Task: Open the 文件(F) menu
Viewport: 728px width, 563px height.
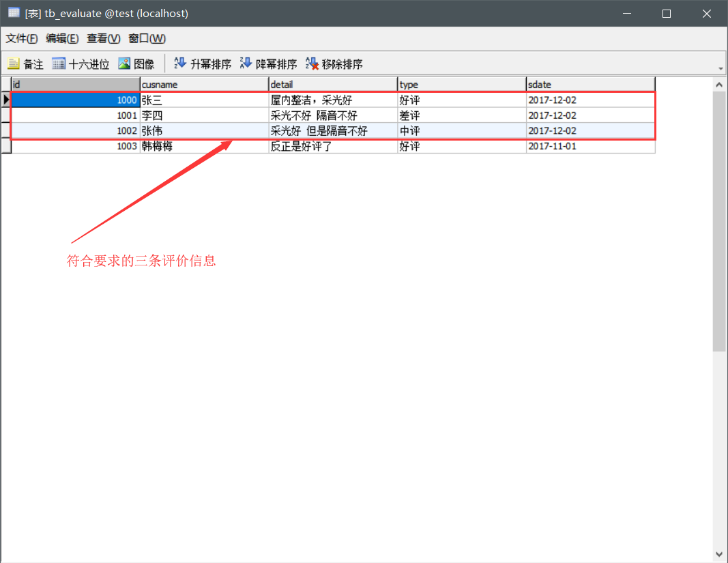Action: pyautogui.click(x=21, y=38)
